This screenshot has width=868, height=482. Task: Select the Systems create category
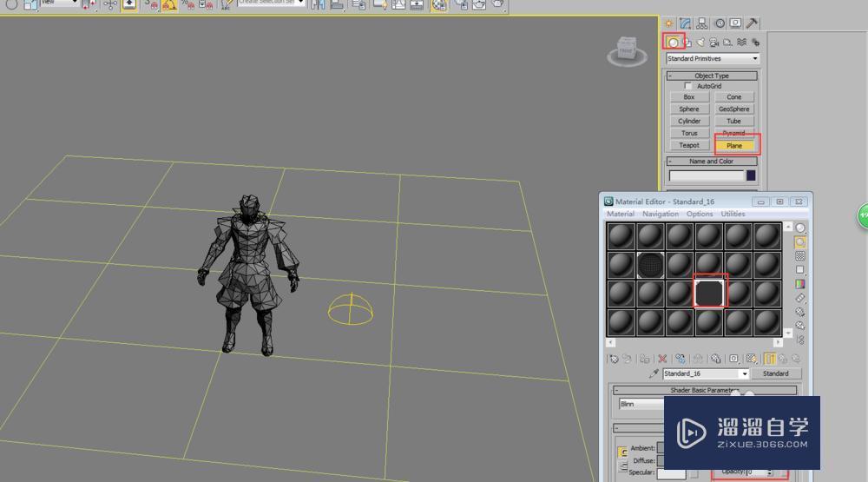tap(755, 42)
